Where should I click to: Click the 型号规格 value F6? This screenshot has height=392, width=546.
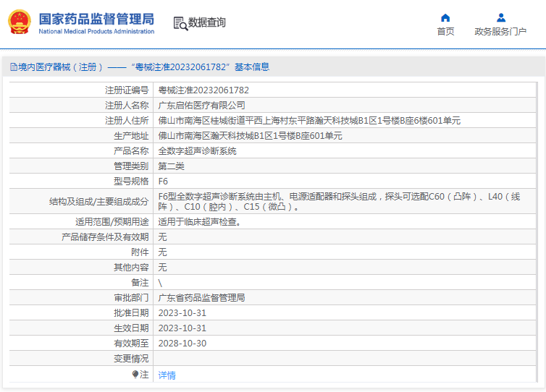163,182
